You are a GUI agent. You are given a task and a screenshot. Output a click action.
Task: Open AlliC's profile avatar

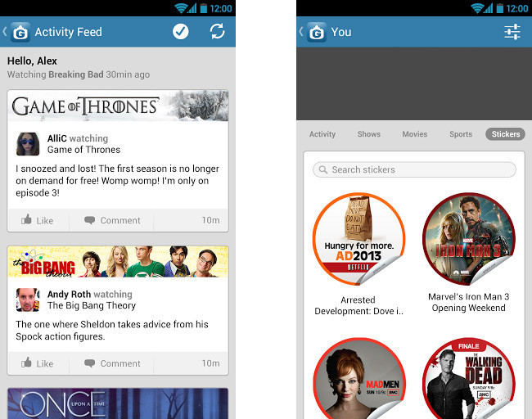coord(28,144)
